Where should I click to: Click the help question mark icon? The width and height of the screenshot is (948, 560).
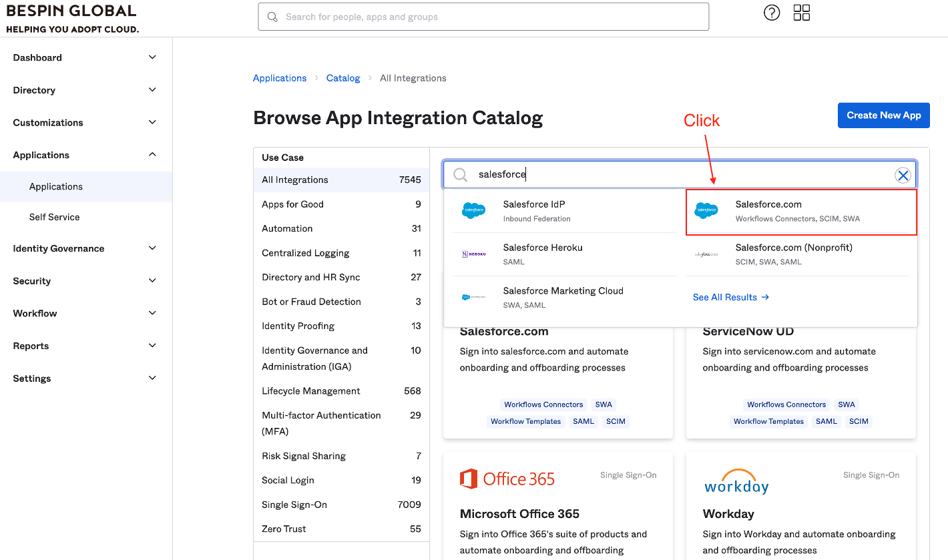[772, 13]
